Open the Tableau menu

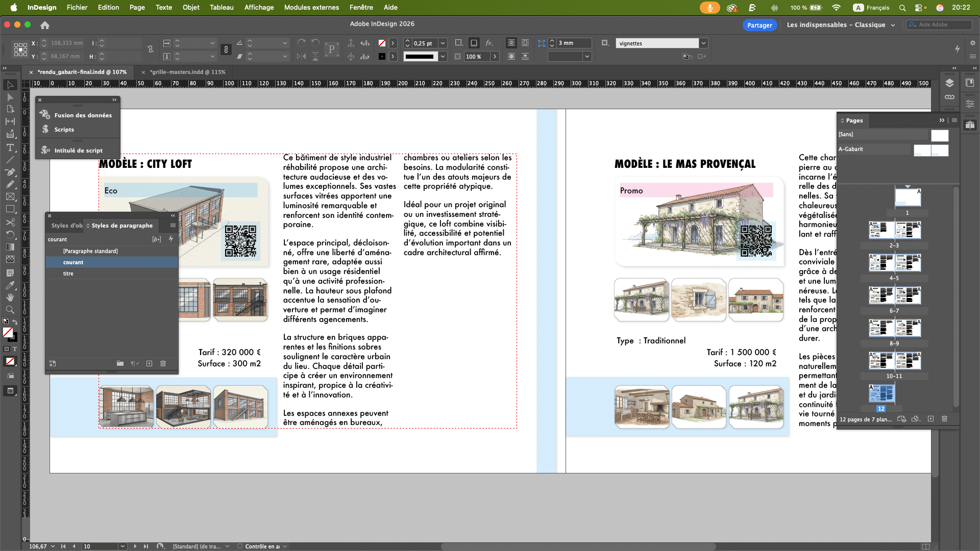click(x=222, y=8)
